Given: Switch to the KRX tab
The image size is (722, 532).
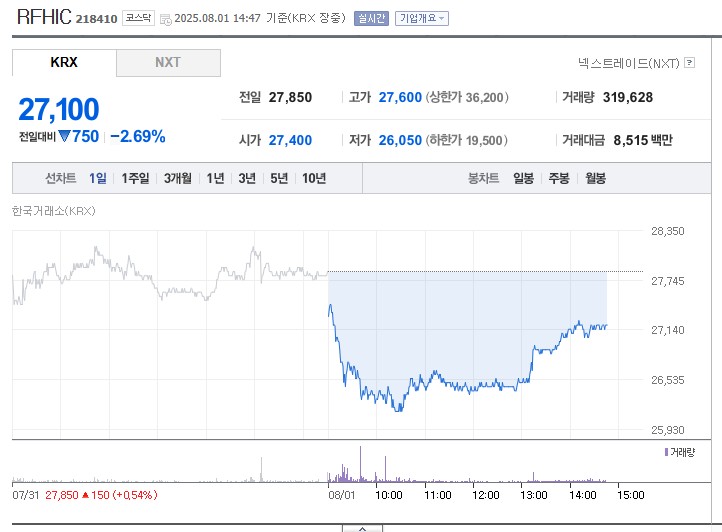Looking at the screenshot, I should click(64, 62).
